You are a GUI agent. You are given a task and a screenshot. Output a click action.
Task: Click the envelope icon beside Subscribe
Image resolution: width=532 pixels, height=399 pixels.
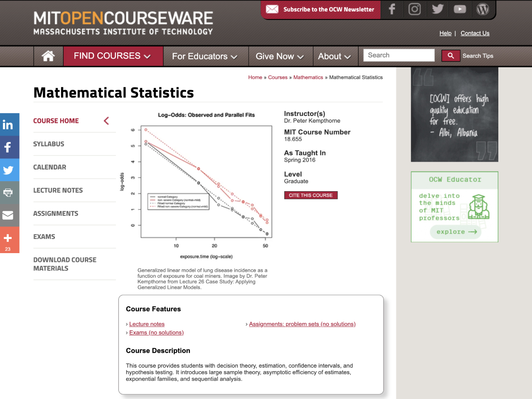click(x=272, y=9)
